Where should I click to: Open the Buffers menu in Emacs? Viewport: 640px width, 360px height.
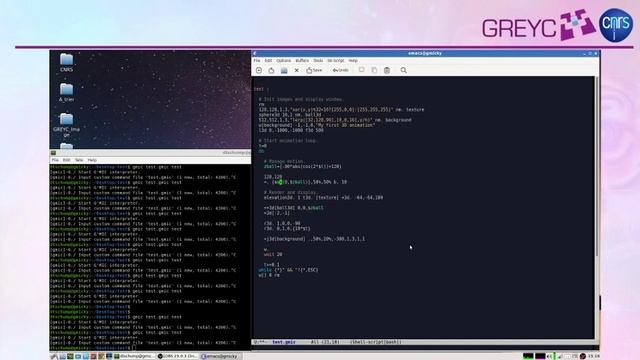point(302,60)
